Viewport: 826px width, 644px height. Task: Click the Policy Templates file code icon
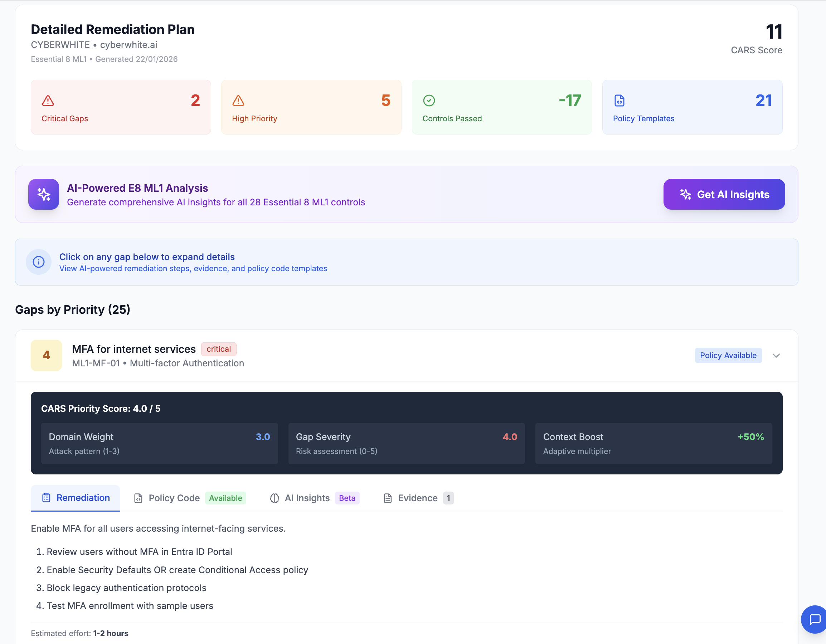tap(619, 101)
